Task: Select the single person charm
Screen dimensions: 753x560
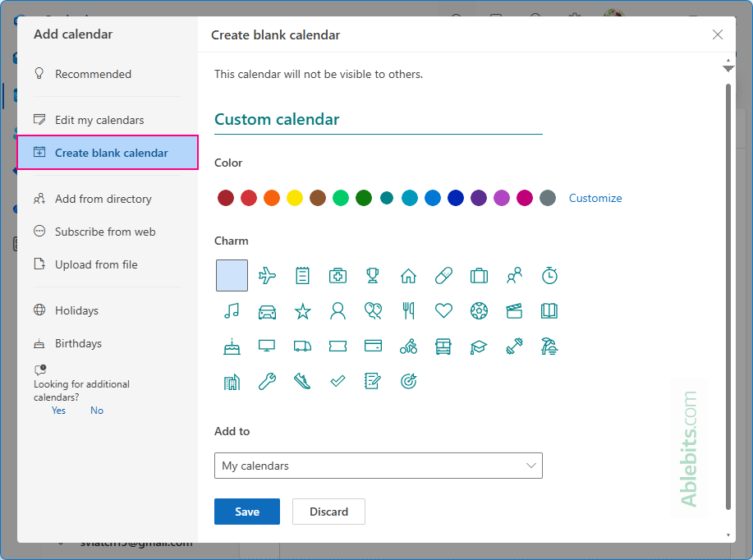Action: click(x=337, y=310)
